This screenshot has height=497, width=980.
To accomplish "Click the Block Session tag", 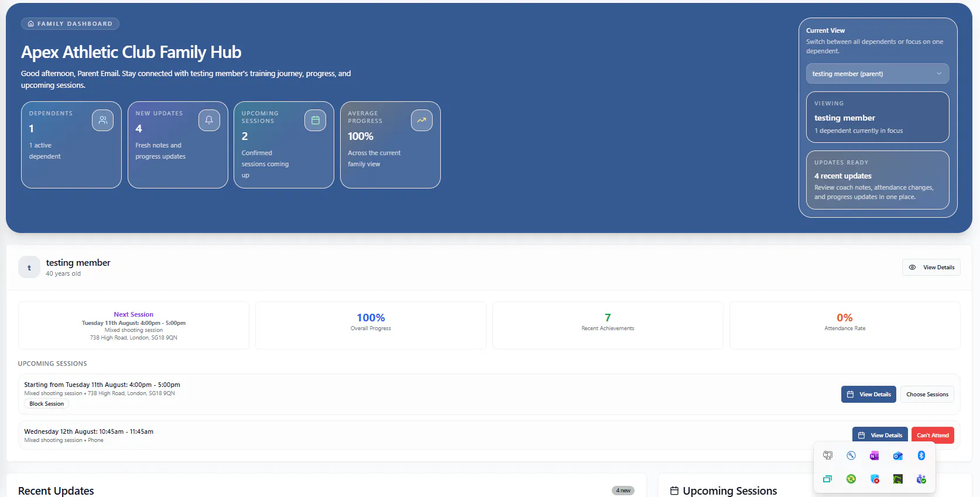I will pyautogui.click(x=47, y=404).
